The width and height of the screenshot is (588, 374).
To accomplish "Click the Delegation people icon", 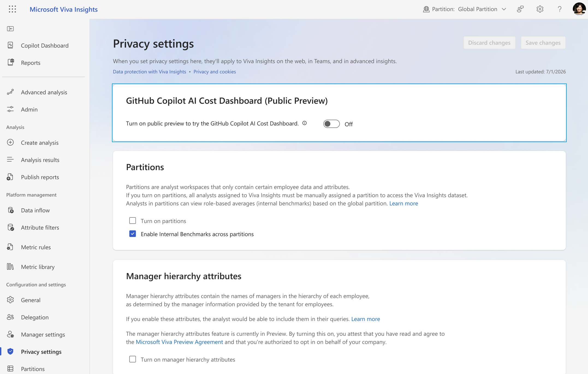I will click(x=10, y=317).
